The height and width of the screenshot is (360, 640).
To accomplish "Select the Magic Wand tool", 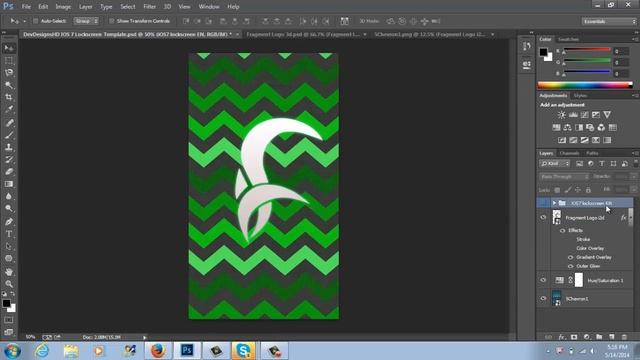I will tap(9, 85).
